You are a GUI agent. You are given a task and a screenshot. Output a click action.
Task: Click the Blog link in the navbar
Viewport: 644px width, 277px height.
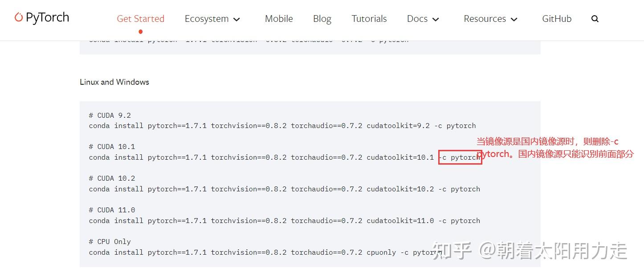click(x=322, y=19)
